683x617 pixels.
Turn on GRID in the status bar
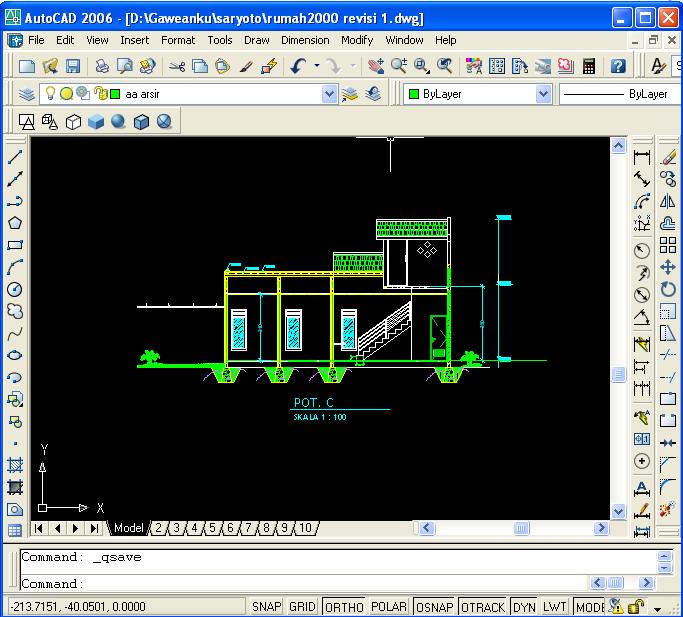(x=302, y=607)
